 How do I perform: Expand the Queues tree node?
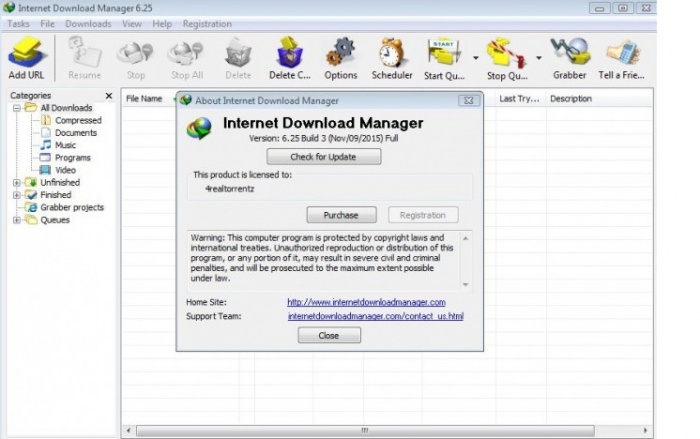17,220
